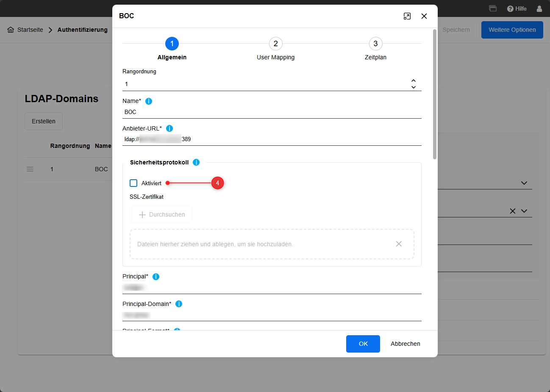Click Durchsuchen to browse for certificate

(162, 214)
